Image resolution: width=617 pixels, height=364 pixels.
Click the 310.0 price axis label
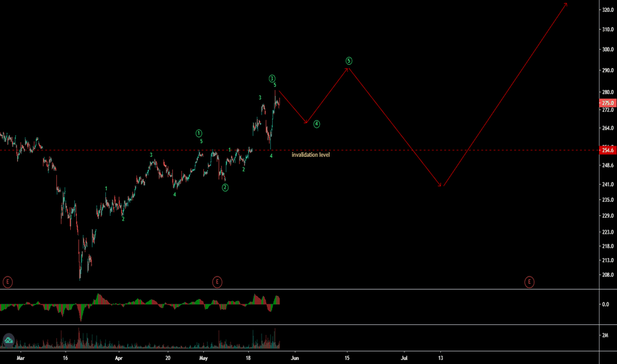pos(608,30)
